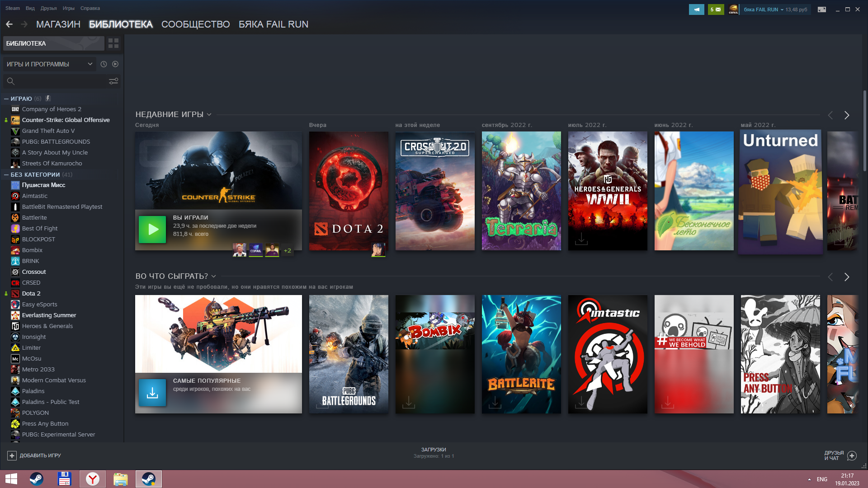Open the Unturned game tile
This screenshot has height=488, width=868.
pos(780,192)
